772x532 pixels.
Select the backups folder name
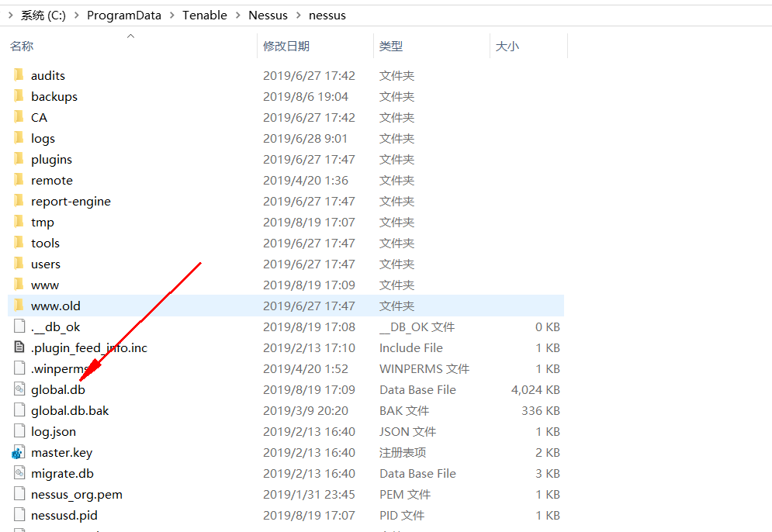[54, 96]
